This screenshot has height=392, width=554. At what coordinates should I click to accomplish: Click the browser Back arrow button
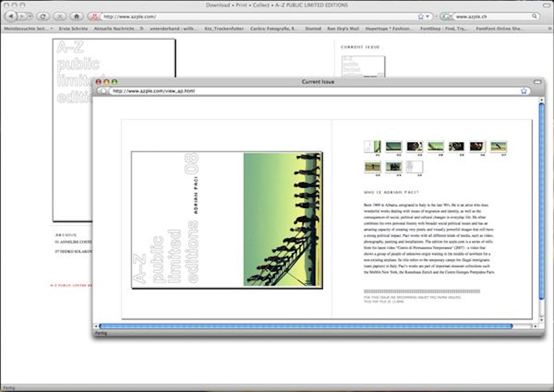[11, 16]
